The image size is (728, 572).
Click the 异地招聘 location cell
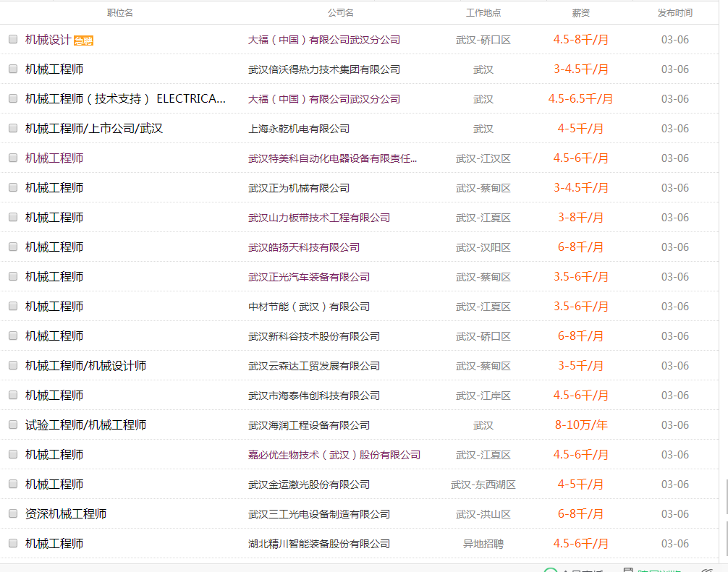coord(483,545)
